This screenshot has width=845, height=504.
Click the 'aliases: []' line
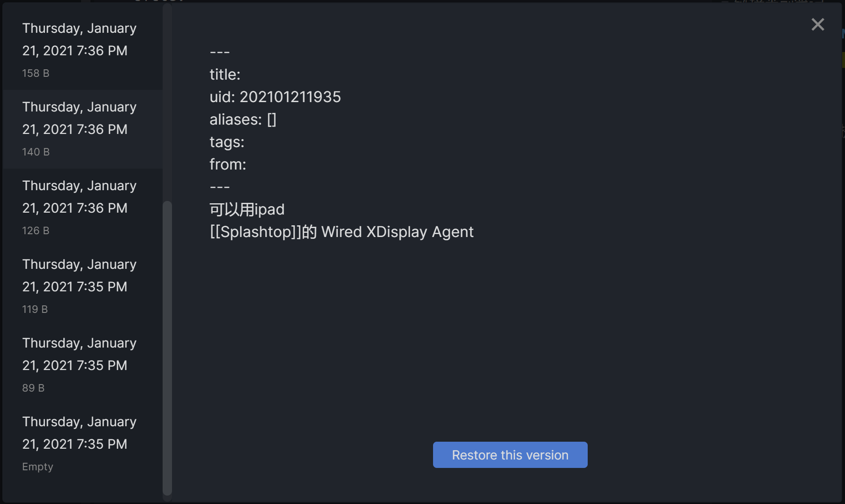[243, 119]
